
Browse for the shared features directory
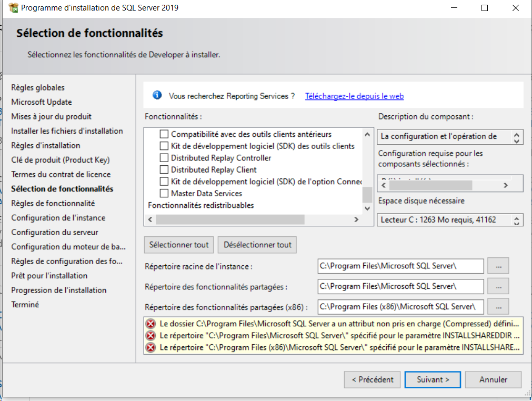(x=498, y=286)
